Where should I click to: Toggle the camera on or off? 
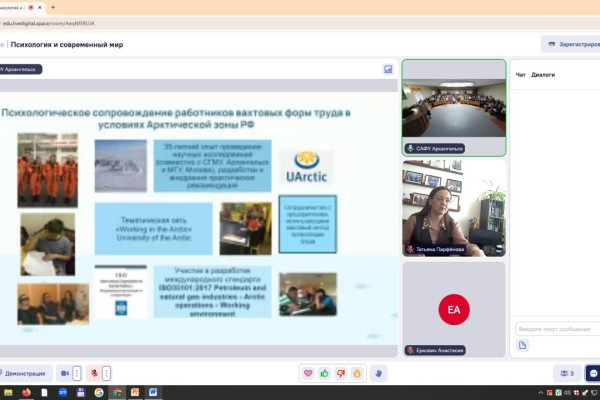[65, 373]
